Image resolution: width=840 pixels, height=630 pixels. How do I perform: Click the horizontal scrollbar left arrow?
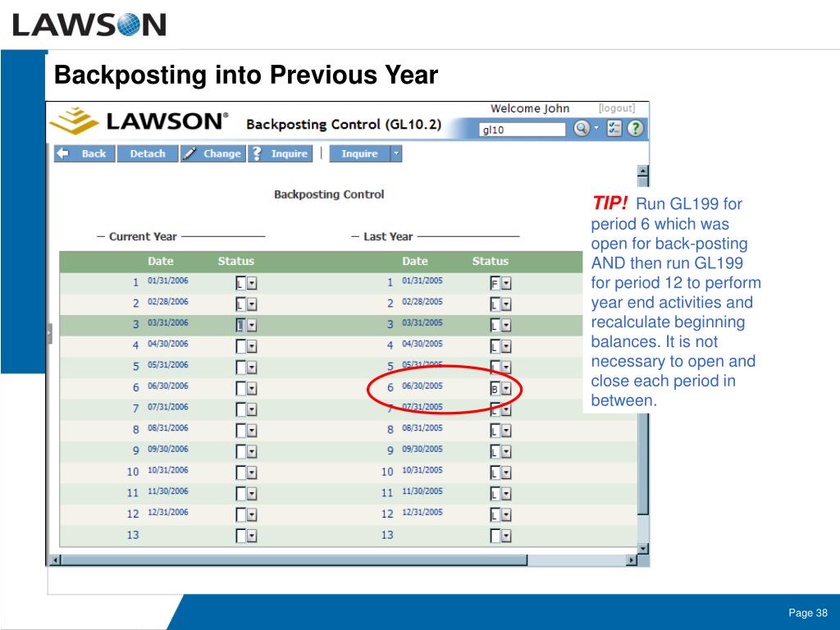55,560
